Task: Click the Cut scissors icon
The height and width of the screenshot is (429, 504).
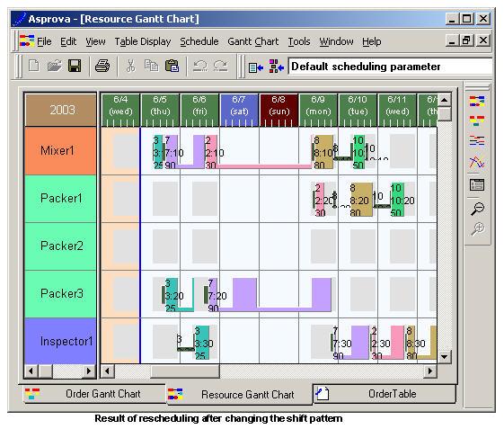Action: coord(130,66)
